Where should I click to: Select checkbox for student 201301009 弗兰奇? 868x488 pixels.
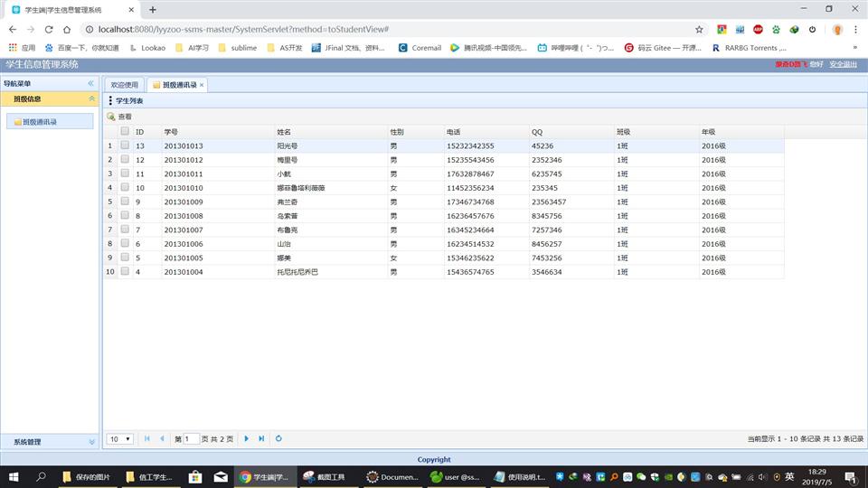click(x=125, y=202)
